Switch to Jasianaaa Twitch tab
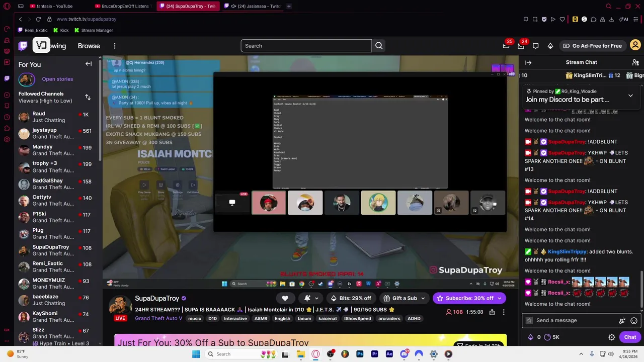This screenshot has width=644, height=362. 252,6
